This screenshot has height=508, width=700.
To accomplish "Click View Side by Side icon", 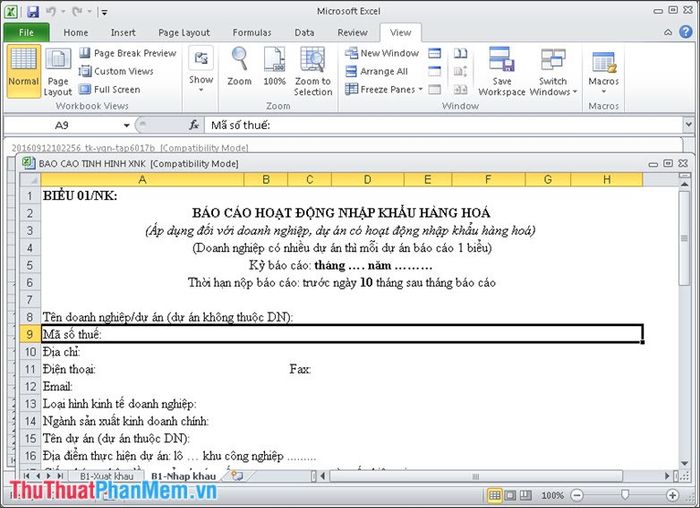I will 460,54.
